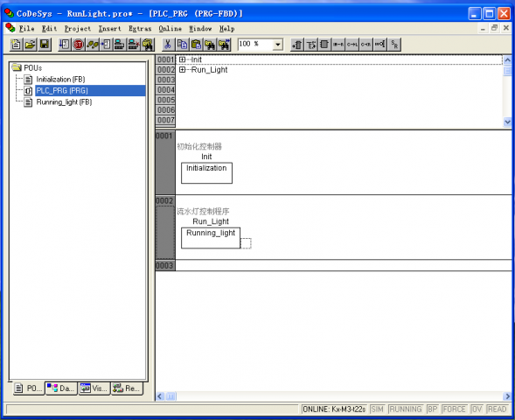Open the Online menu
Image resolution: width=515 pixels, height=420 pixels.
pyautogui.click(x=171, y=29)
